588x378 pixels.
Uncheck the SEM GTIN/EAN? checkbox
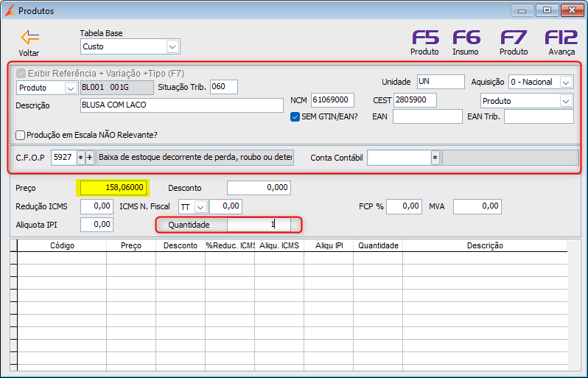(x=295, y=117)
